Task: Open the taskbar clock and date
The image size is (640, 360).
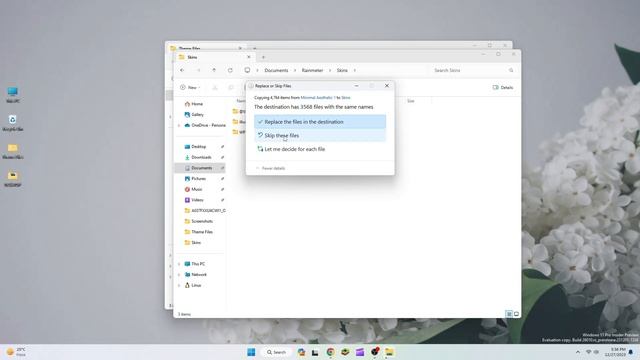Action: click(615, 352)
